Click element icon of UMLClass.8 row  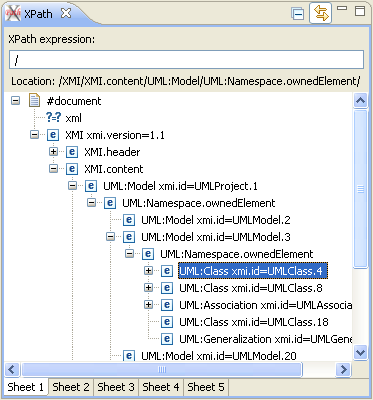point(167,288)
